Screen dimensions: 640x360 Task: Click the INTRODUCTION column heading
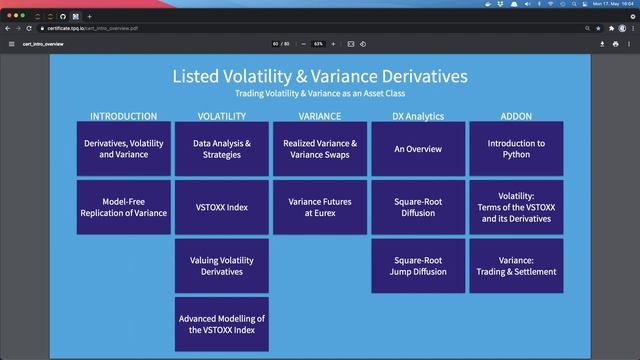124,116
